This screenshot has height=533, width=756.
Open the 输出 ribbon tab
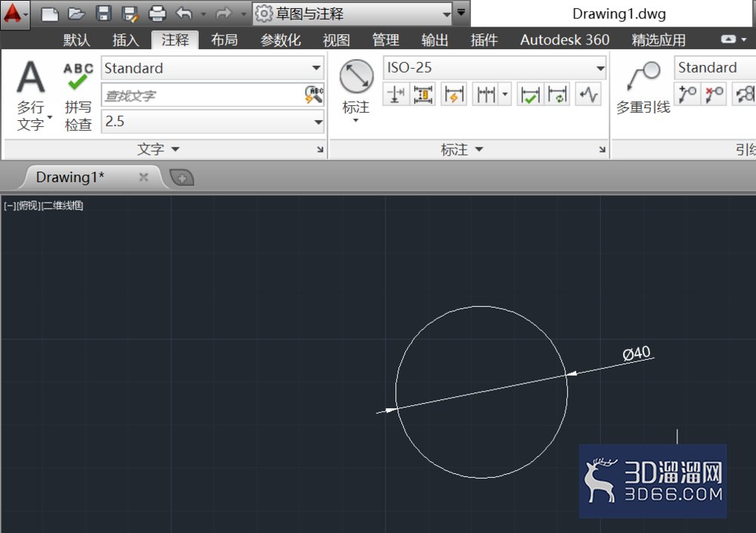pos(435,39)
